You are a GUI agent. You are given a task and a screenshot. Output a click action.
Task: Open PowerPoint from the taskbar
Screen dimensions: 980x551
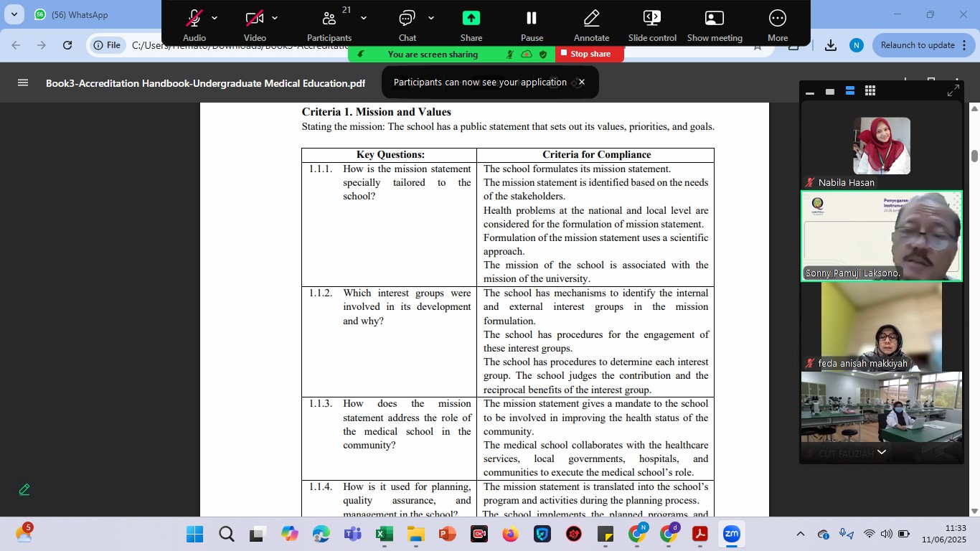tap(447, 534)
